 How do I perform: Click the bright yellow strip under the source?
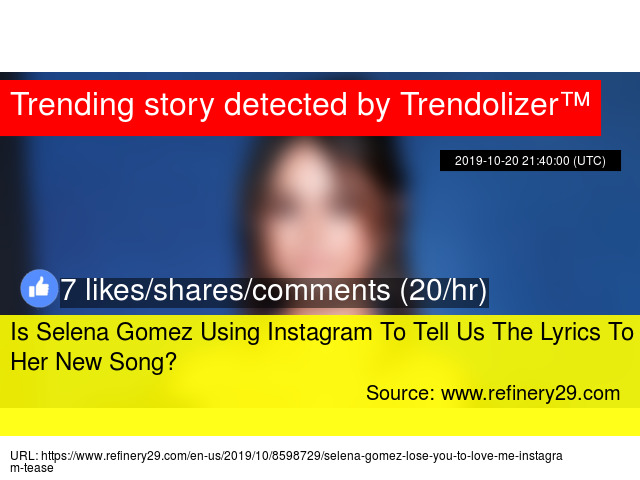(x=320, y=422)
